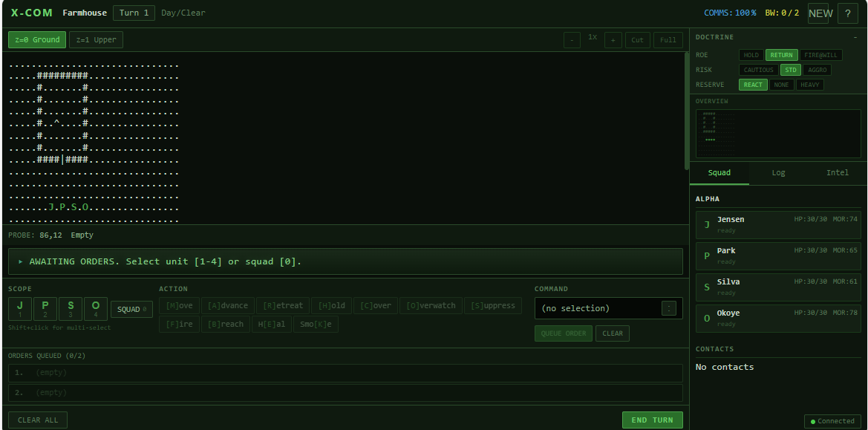Click CLEAR next to Queue Order
This screenshot has height=430, width=868.
click(613, 333)
